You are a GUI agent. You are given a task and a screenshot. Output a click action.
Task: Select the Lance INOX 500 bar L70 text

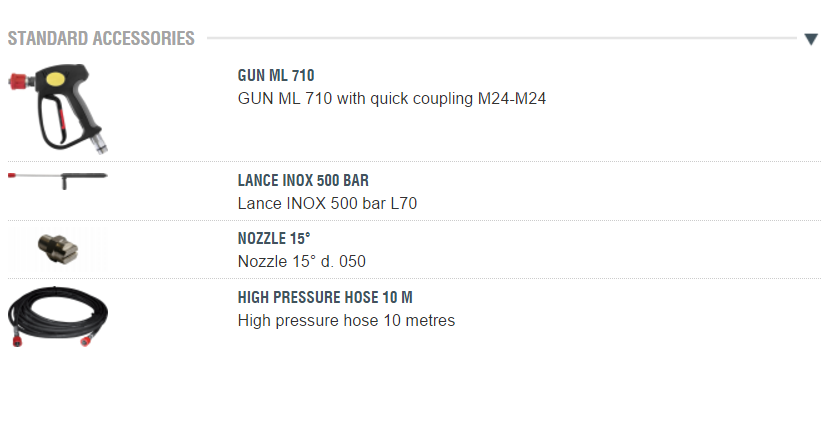(x=327, y=204)
